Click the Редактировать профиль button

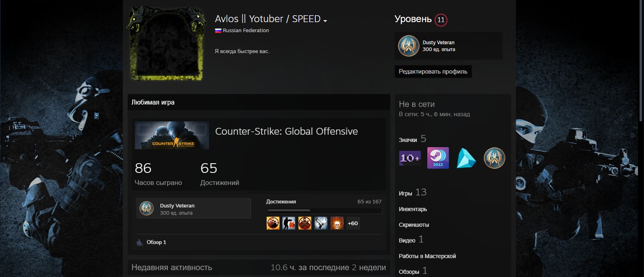pos(433,72)
